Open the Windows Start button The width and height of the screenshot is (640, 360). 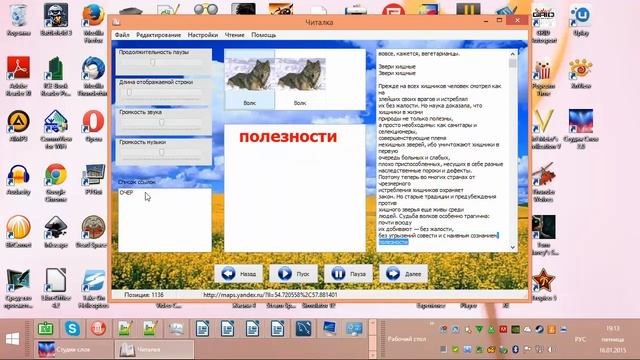click(13, 338)
